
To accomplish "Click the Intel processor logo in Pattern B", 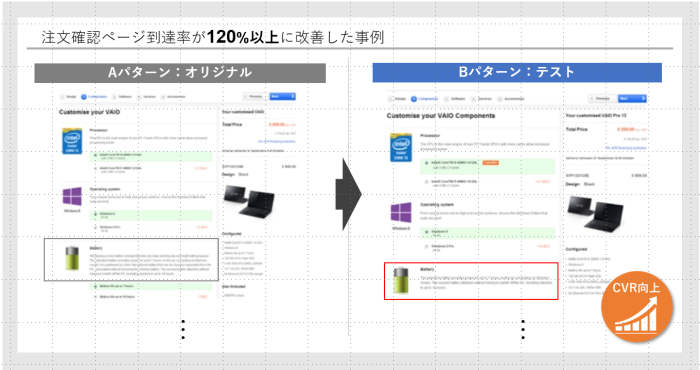I will point(401,148).
